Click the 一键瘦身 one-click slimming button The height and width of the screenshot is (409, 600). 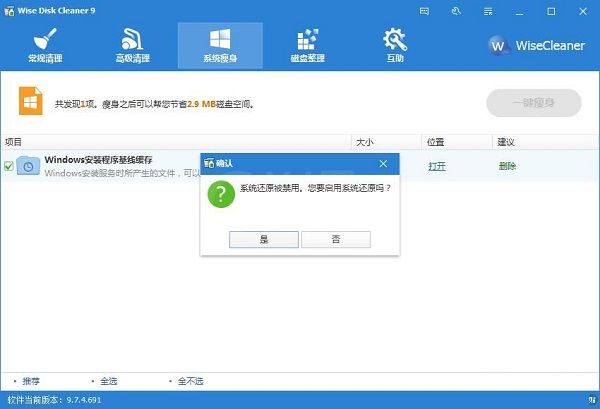click(534, 103)
